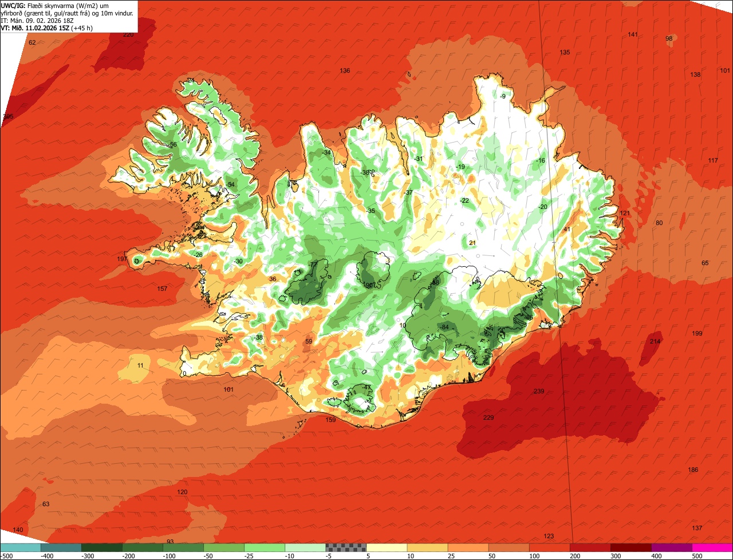Click the title line 'UWC/IG: Flæði skynvarma'
733x560 pixels.
(55, 6)
